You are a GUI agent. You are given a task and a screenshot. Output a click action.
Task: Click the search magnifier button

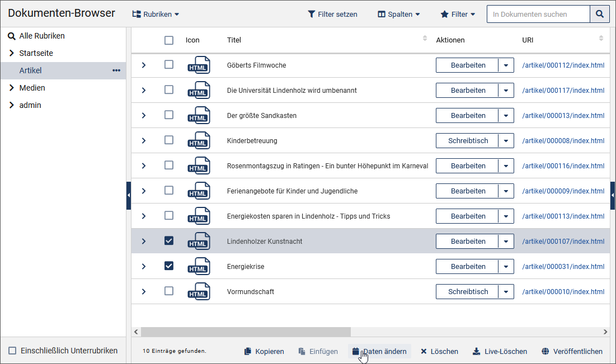600,14
